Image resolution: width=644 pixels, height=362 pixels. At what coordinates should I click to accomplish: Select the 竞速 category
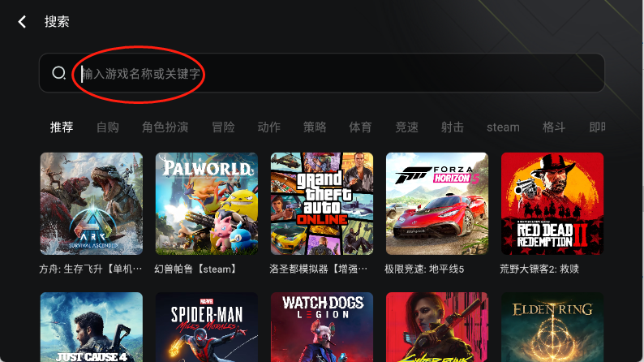406,127
